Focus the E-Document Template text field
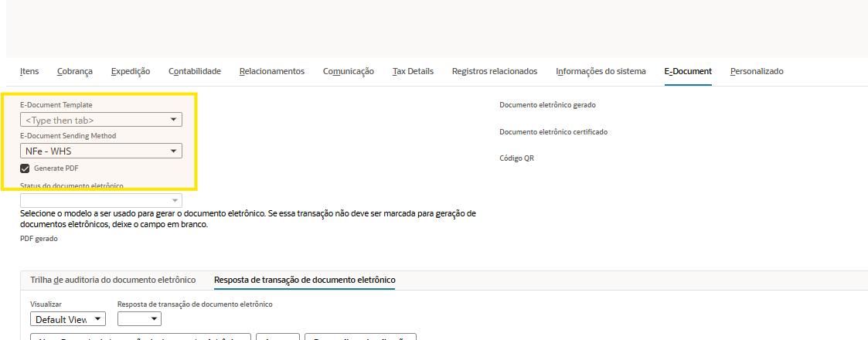Viewport: 868px width, 340px height. [93, 120]
